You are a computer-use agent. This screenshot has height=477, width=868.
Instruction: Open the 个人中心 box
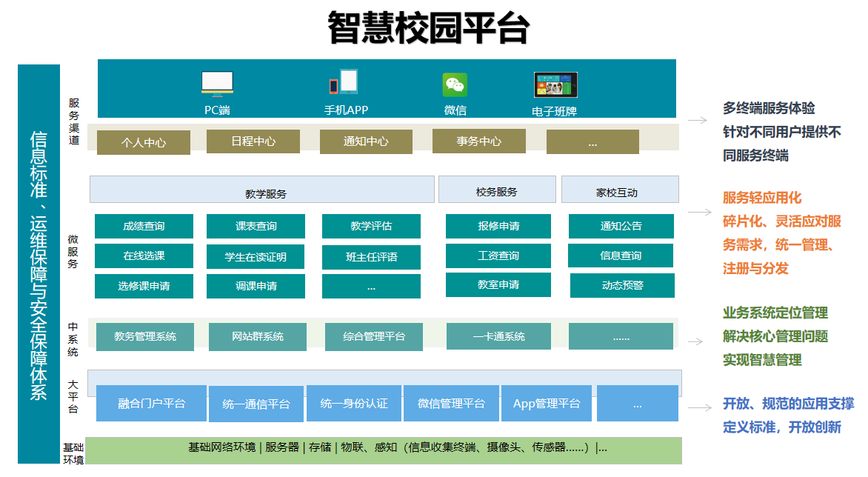[x=144, y=142]
